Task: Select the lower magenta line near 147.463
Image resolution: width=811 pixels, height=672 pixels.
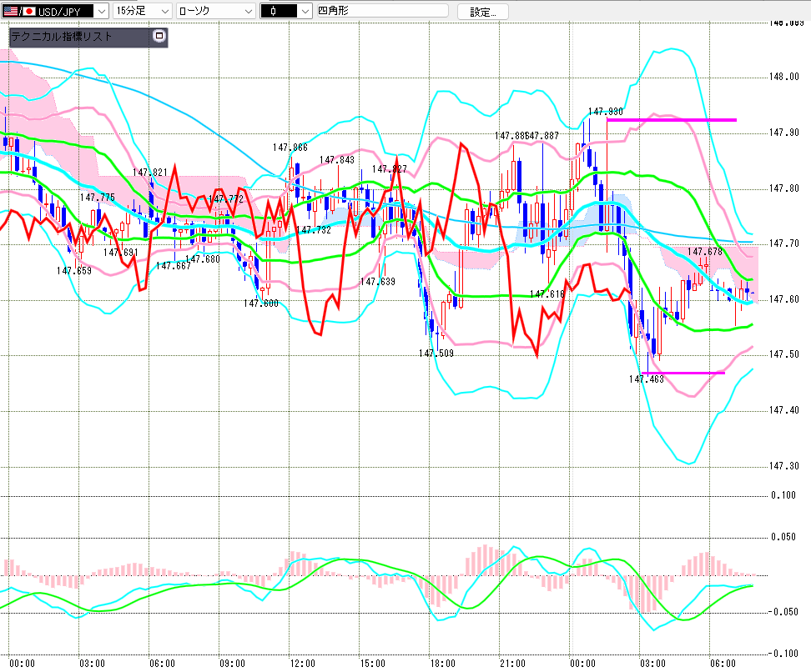Action: tap(683, 373)
